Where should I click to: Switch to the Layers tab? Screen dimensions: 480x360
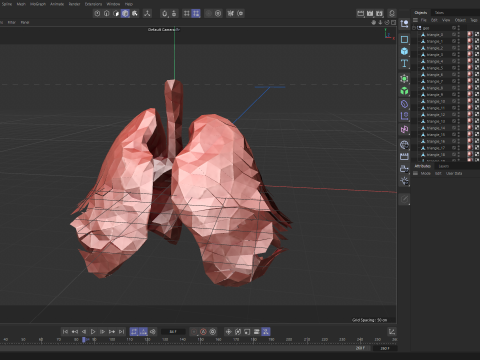click(444, 166)
